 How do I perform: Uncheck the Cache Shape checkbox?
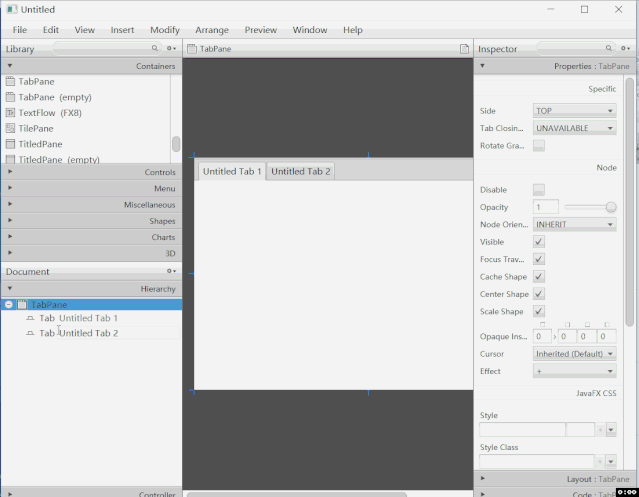click(539, 277)
